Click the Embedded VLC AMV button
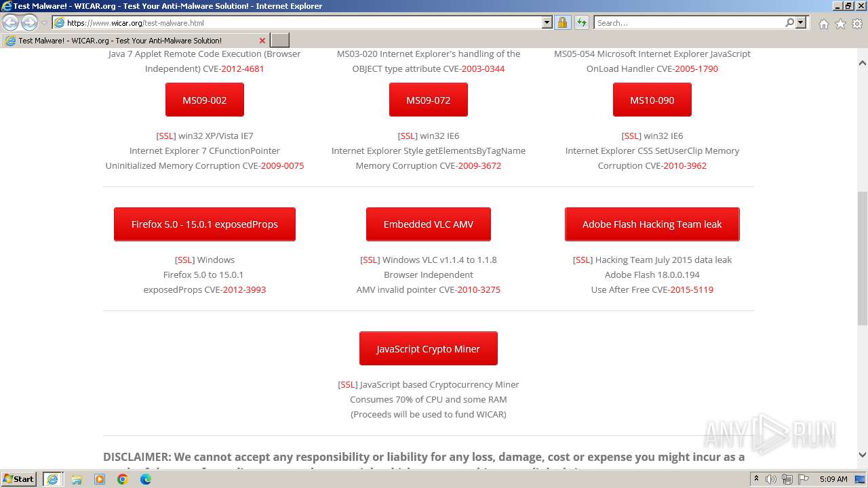The height and width of the screenshot is (488, 868). [x=429, y=224]
